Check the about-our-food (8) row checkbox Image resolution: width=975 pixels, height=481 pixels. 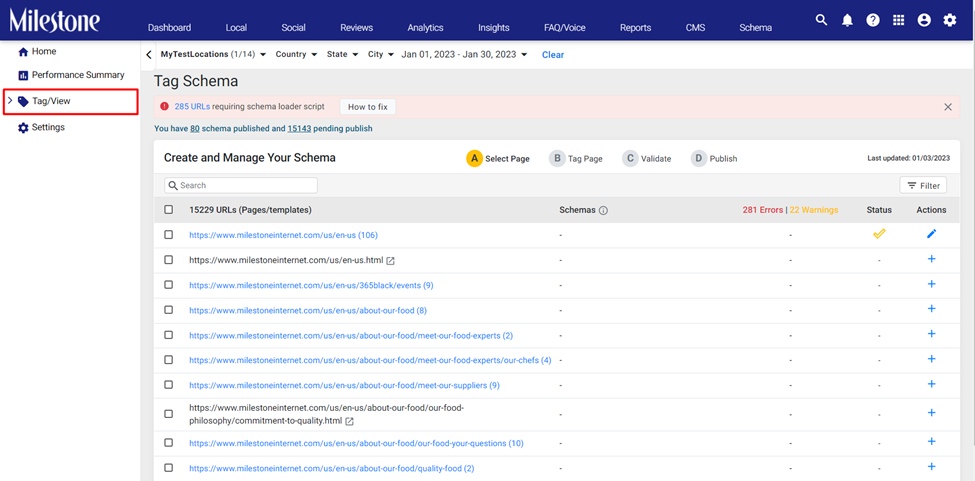(x=169, y=309)
